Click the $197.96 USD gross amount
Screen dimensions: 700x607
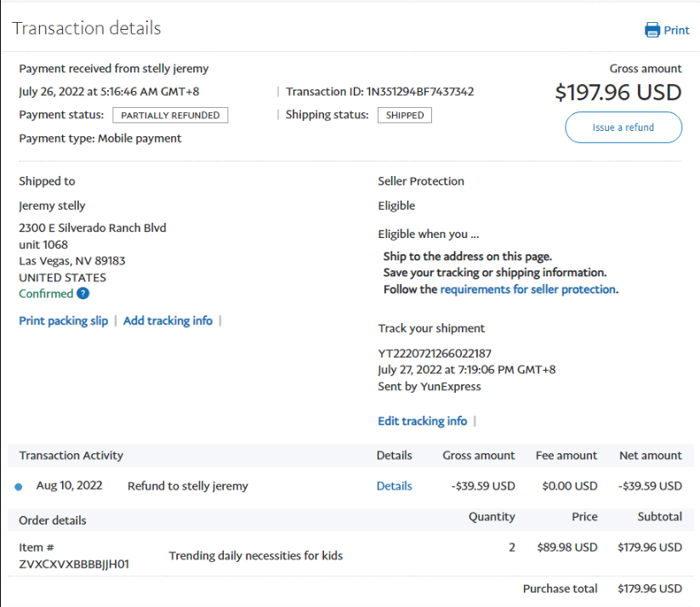point(618,92)
